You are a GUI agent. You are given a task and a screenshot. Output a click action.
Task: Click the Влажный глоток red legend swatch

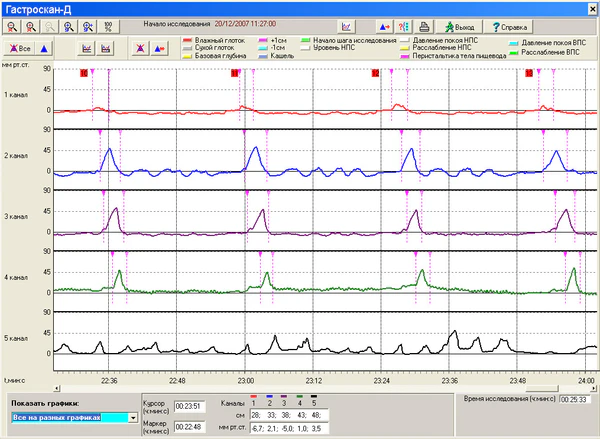click(x=186, y=40)
